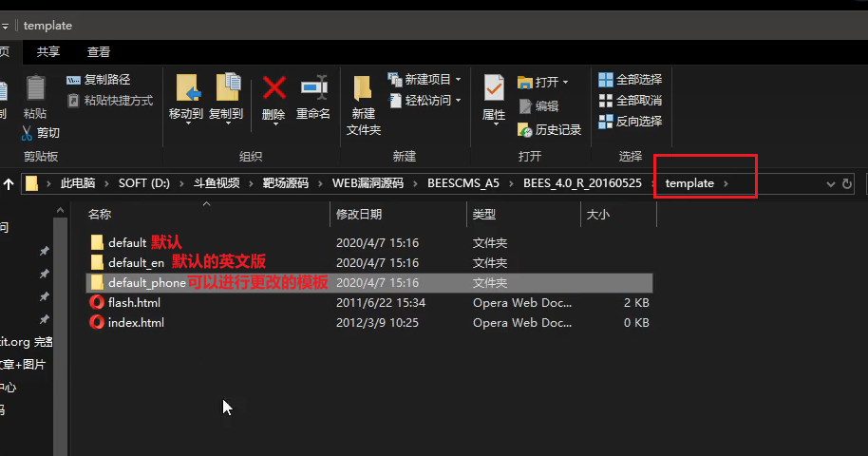Screen dimensions: 868x456
Task: Click the New folder icon
Action: [x=363, y=88]
